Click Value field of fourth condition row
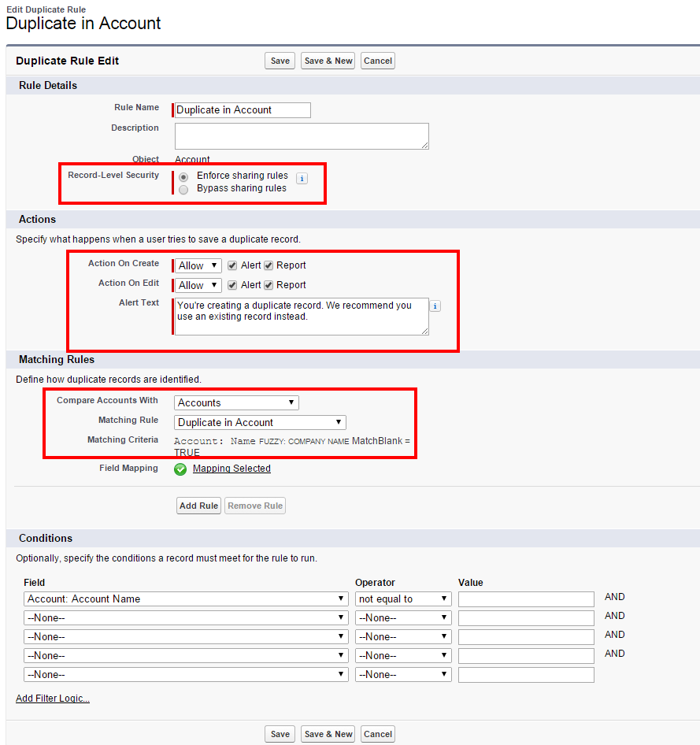 (x=526, y=656)
